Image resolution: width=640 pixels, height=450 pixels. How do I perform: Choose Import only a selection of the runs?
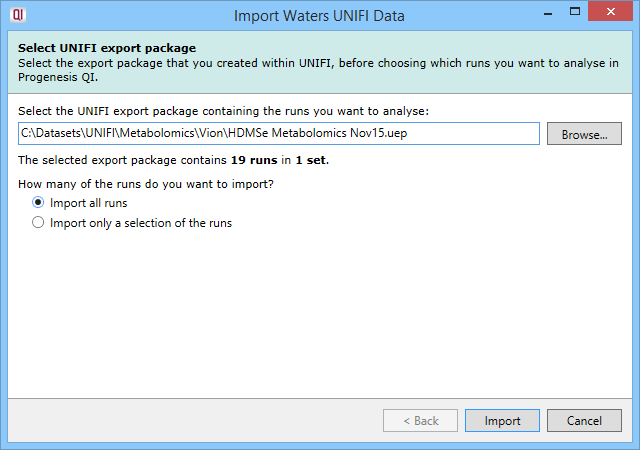coord(132,223)
